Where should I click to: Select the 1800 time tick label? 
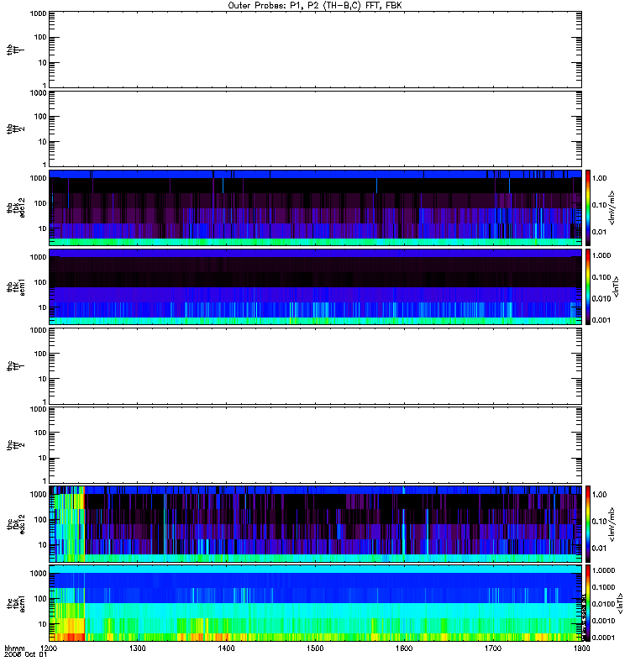[581, 648]
